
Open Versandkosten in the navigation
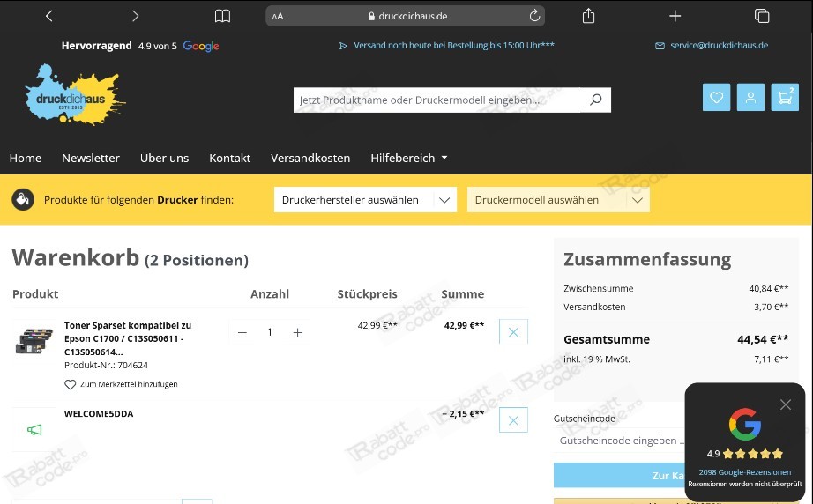click(x=310, y=158)
